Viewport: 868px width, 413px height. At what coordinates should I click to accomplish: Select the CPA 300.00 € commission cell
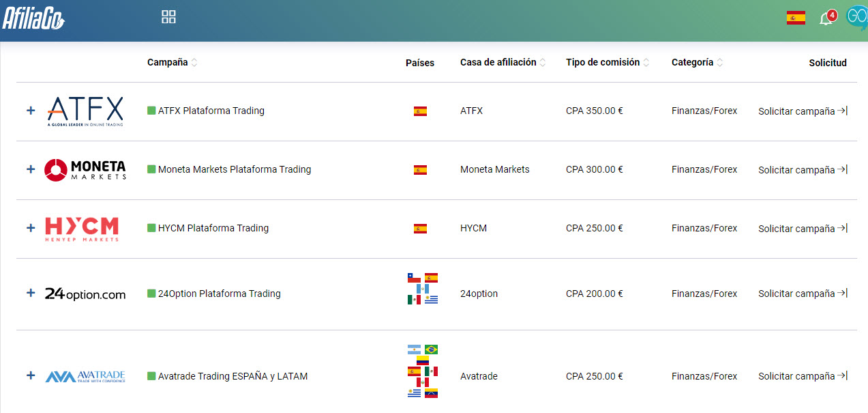point(595,169)
